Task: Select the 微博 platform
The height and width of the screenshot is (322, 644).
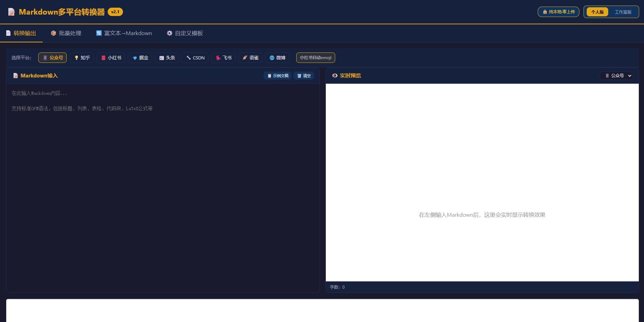Action: point(277,58)
